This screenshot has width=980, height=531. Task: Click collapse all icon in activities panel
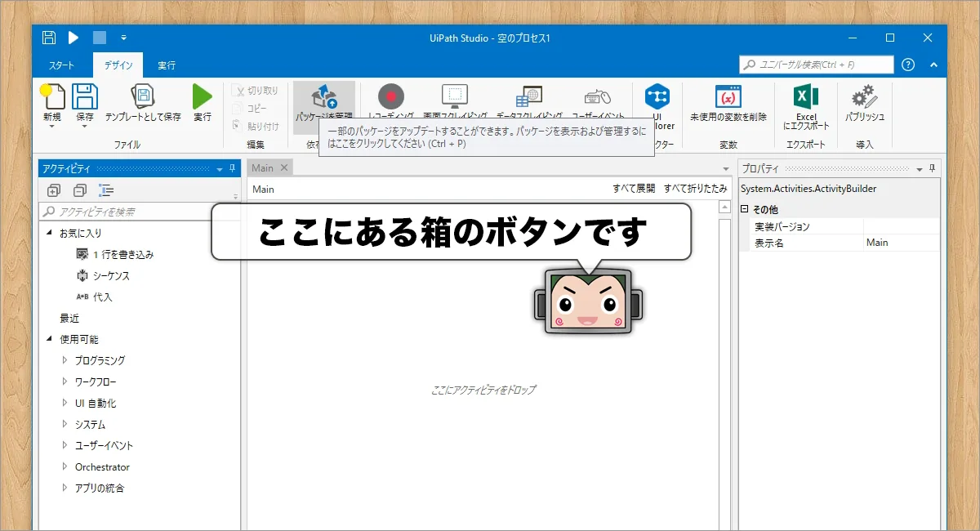[80, 190]
